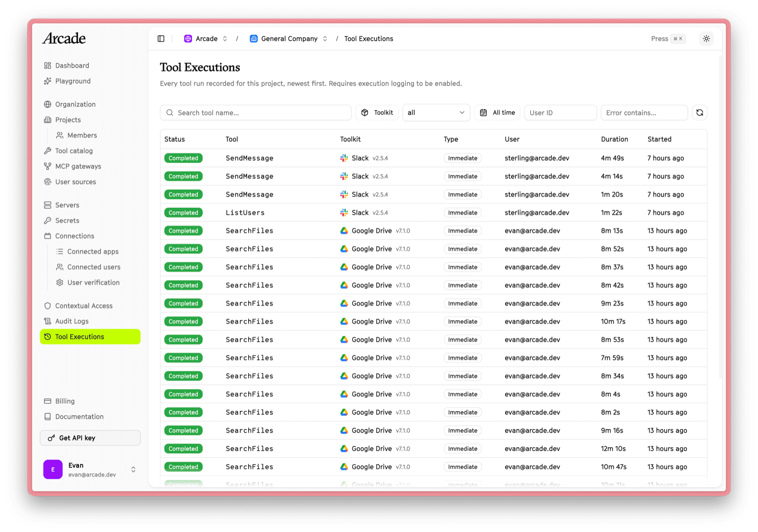Open User verification sub-item
The width and height of the screenshot is (758, 532).
pos(93,282)
